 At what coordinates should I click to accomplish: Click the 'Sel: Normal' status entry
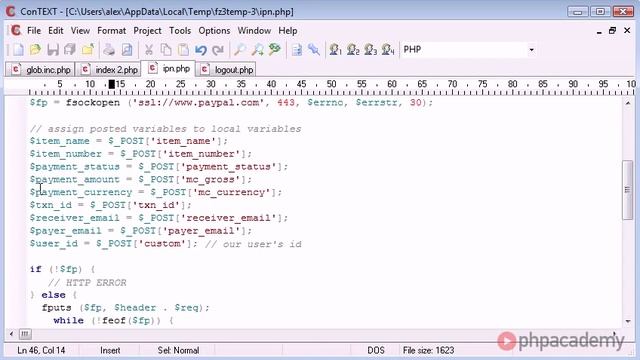[178, 350]
